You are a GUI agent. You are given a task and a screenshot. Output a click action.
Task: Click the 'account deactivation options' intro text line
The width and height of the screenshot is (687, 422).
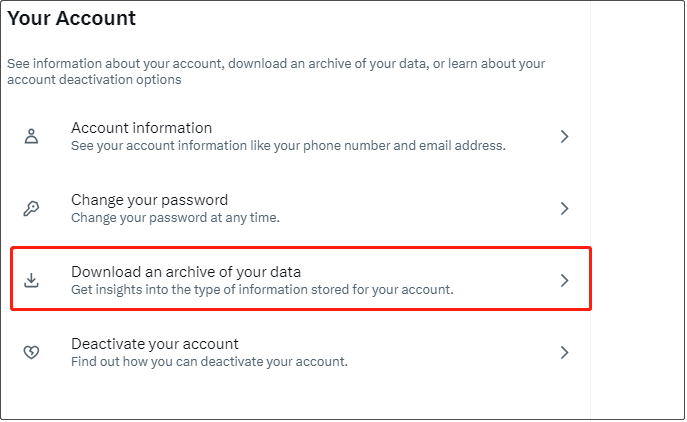94,80
